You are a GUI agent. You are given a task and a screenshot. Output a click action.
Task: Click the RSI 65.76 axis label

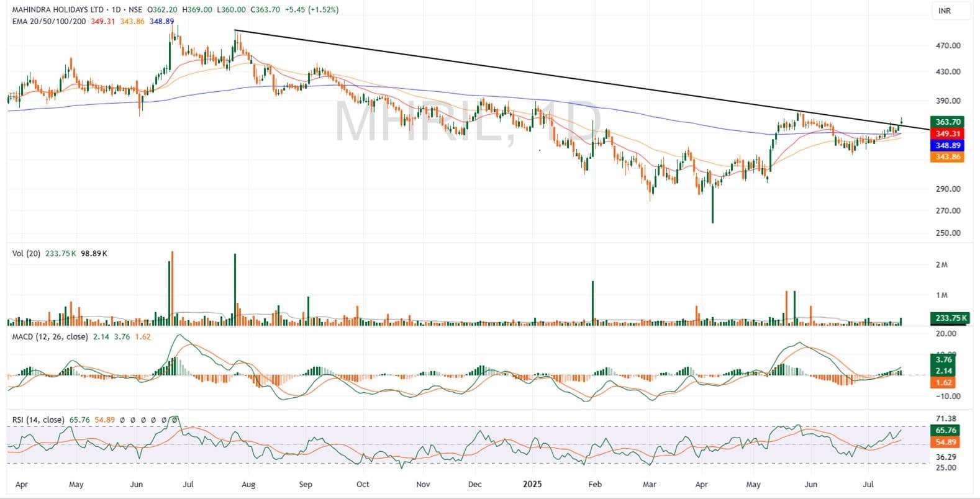click(x=945, y=431)
